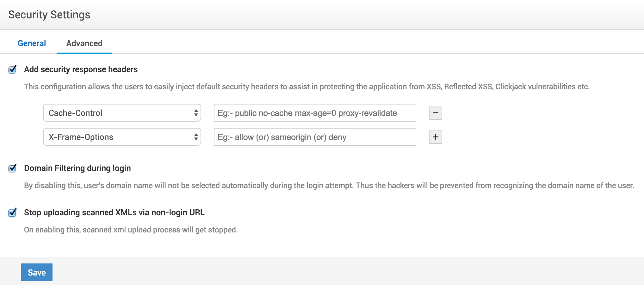Image resolution: width=644 pixels, height=285 pixels.
Task: Click the 'Domain Filtering during login' label text
Action: tap(77, 168)
